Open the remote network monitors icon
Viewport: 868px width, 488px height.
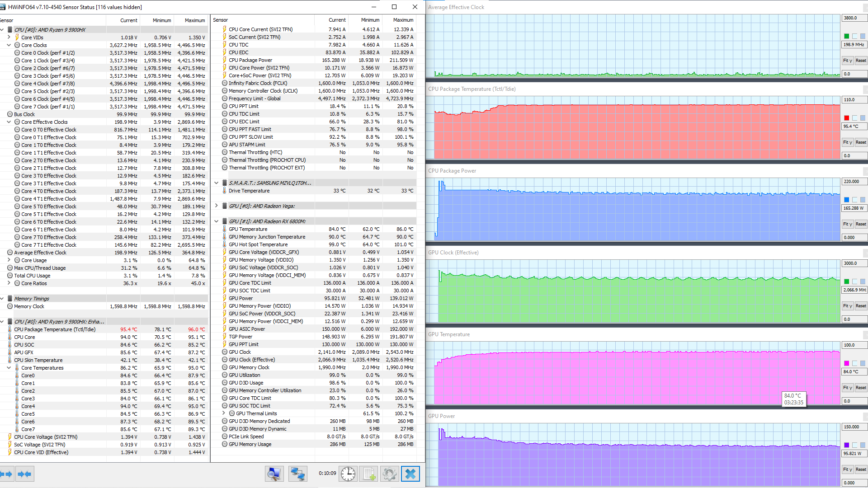[x=297, y=474]
